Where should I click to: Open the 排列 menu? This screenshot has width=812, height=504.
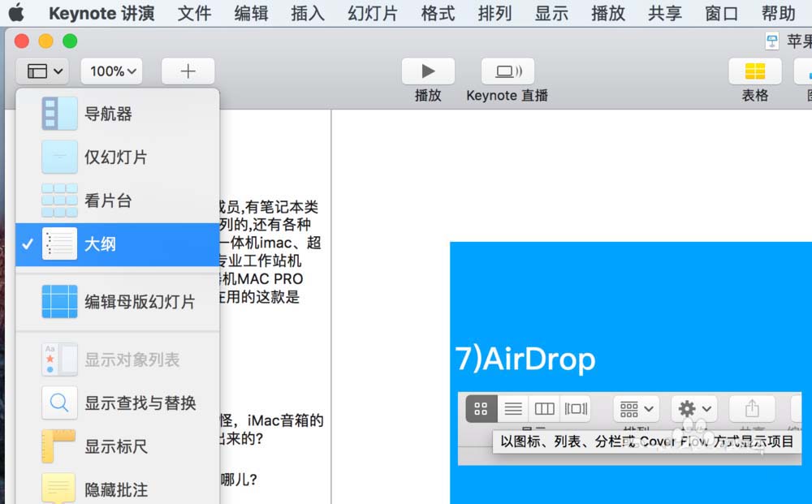click(495, 13)
